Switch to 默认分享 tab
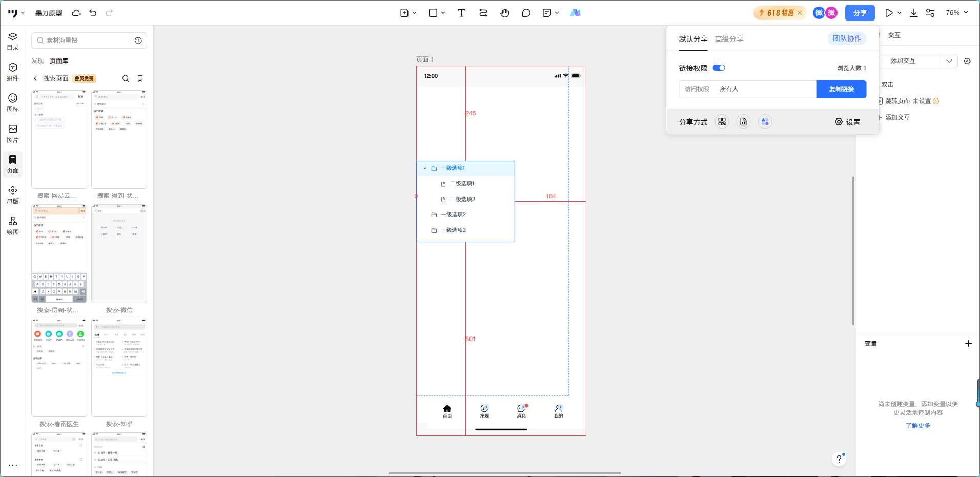 coord(693,39)
